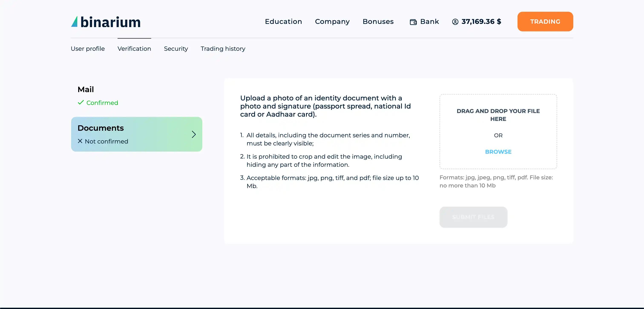Click the disabled SUBMIT FILES button
The height and width of the screenshot is (309, 644).
pyautogui.click(x=473, y=217)
